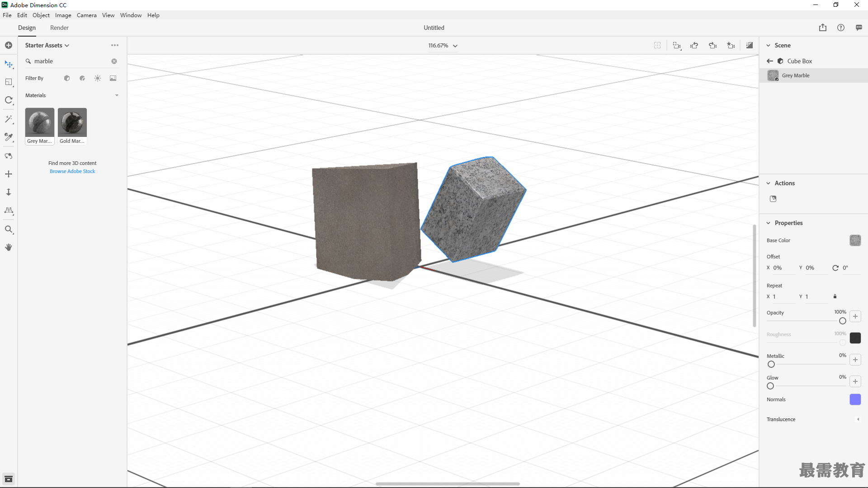Select the Hand tool
The image size is (868, 488).
[x=9, y=247]
